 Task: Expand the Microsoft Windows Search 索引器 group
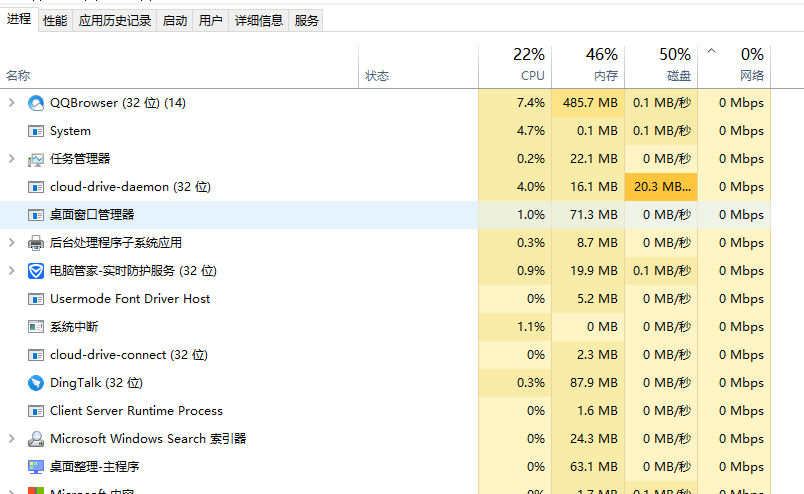(12, 439)
